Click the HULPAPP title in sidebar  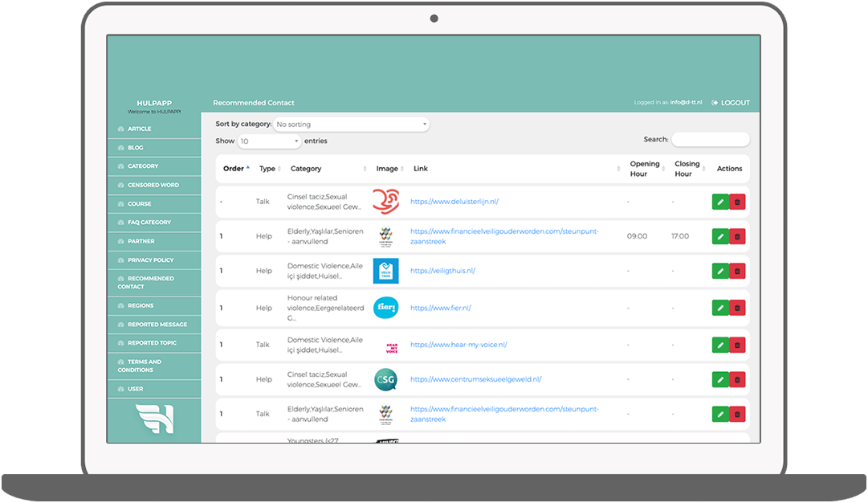click(x=154, y=103)
